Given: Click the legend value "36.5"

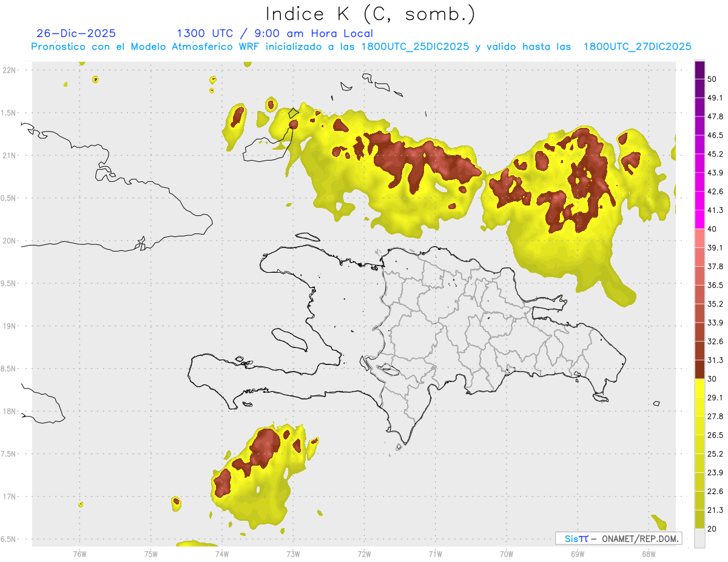Looking at the screenshot, I should (715, 285).
